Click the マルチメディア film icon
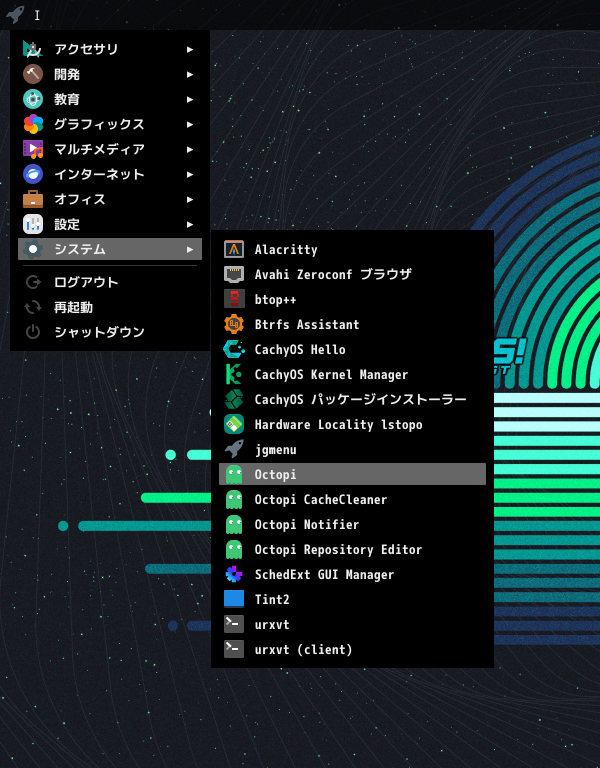Viewport: 600px width, 768px height. pyautogui.click(x=33, y=149)
